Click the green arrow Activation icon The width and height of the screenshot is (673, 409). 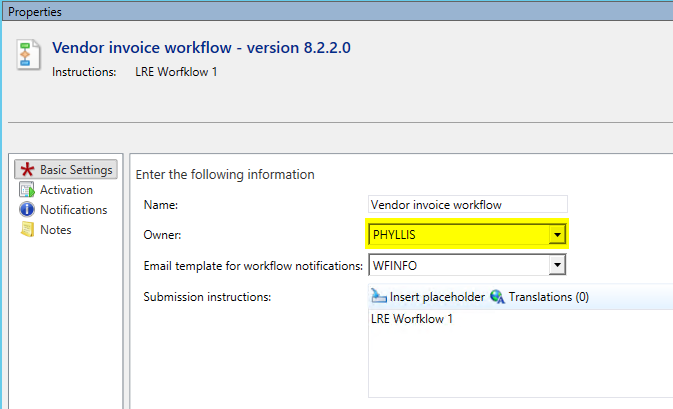[27, 190]
